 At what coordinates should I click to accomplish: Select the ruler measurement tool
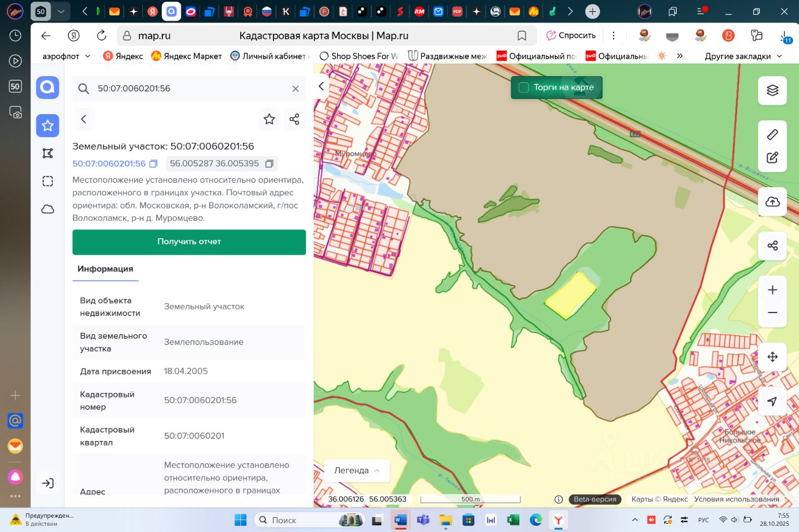click(x=772, y=135)
